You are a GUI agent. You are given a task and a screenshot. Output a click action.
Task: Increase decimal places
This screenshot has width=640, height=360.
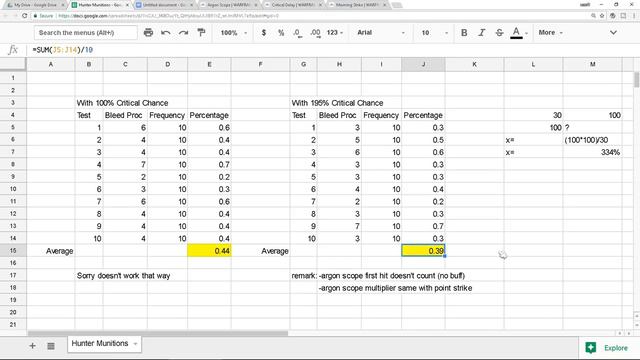[x=315, y=33]
